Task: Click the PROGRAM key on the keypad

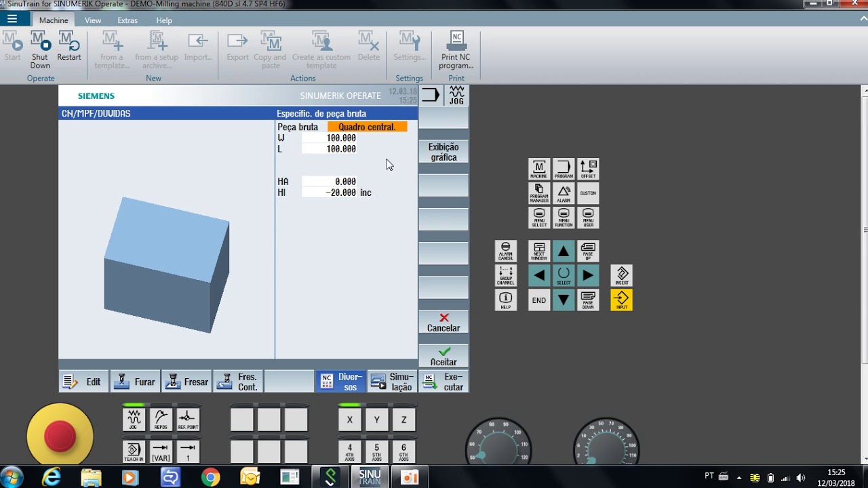Action: coord(564,169)
